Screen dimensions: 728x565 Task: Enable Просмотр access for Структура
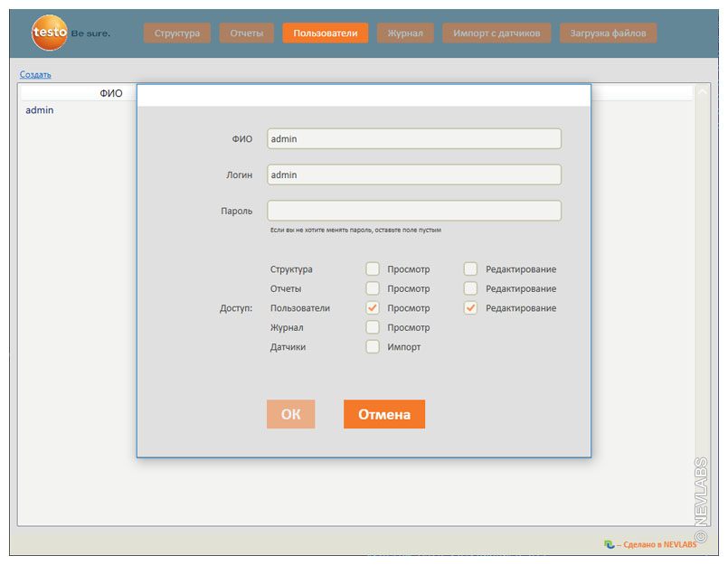point(373,269)
